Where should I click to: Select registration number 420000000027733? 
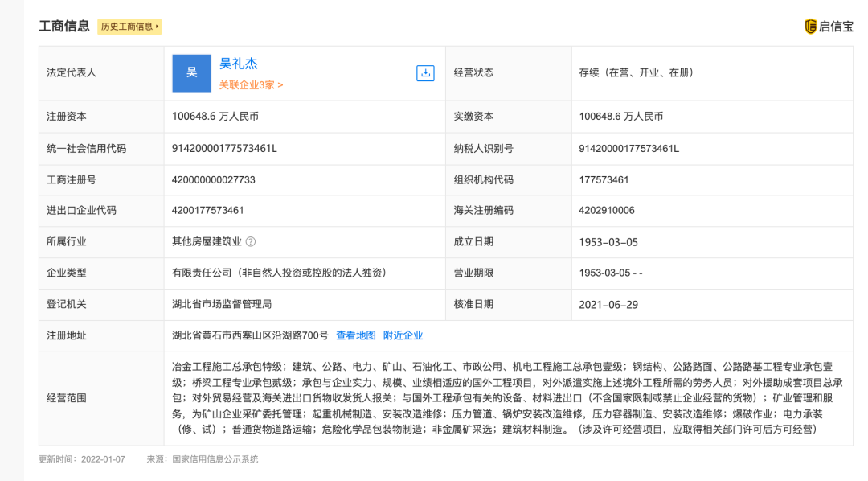pyautogui.click(x=214, y=180)
